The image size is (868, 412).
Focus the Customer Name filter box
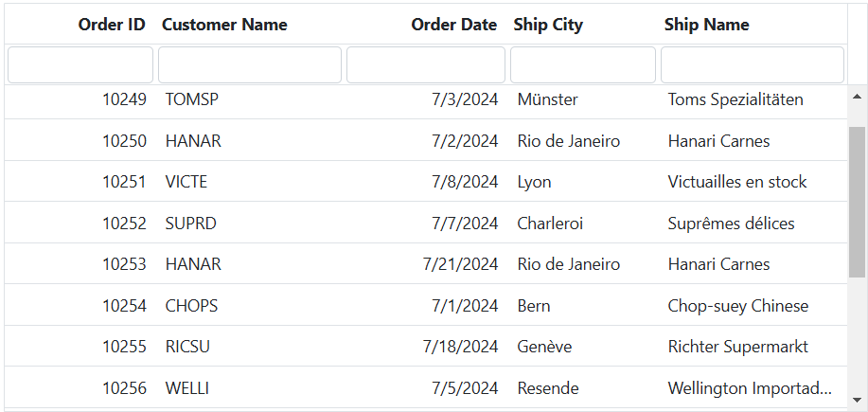point(250,65)
